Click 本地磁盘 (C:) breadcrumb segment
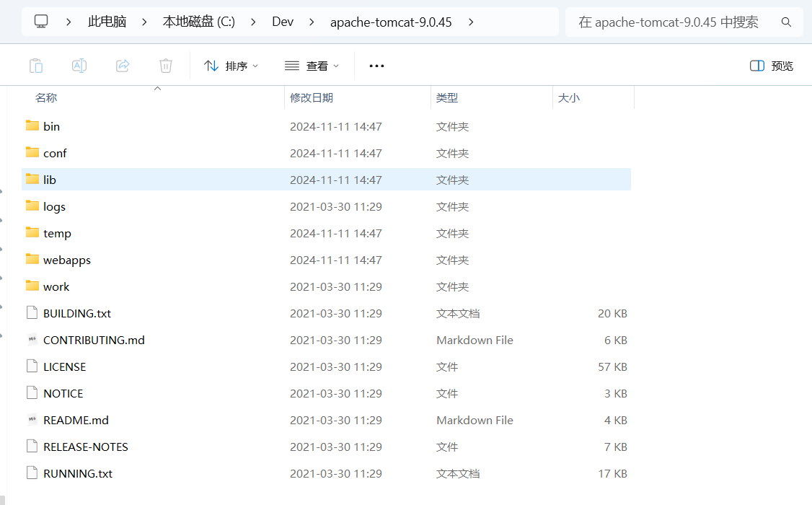 pyautogui.click(x=199, y=22)
